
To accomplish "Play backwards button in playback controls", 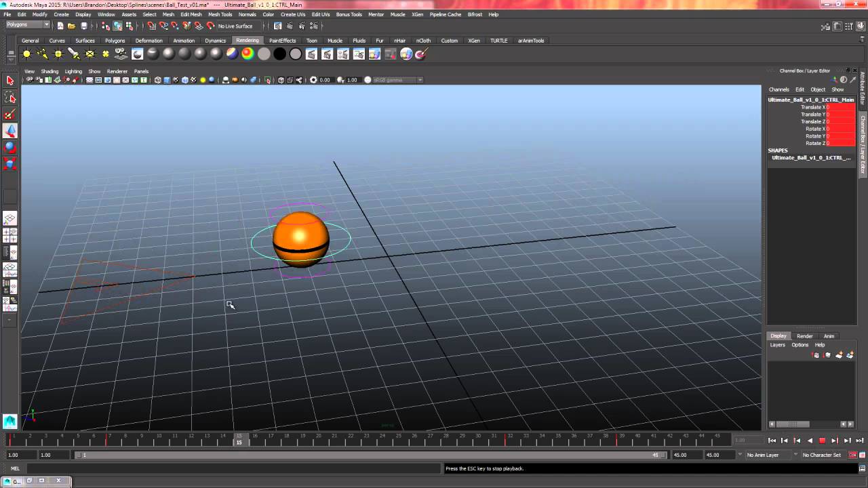I will (x=810, y=441).
